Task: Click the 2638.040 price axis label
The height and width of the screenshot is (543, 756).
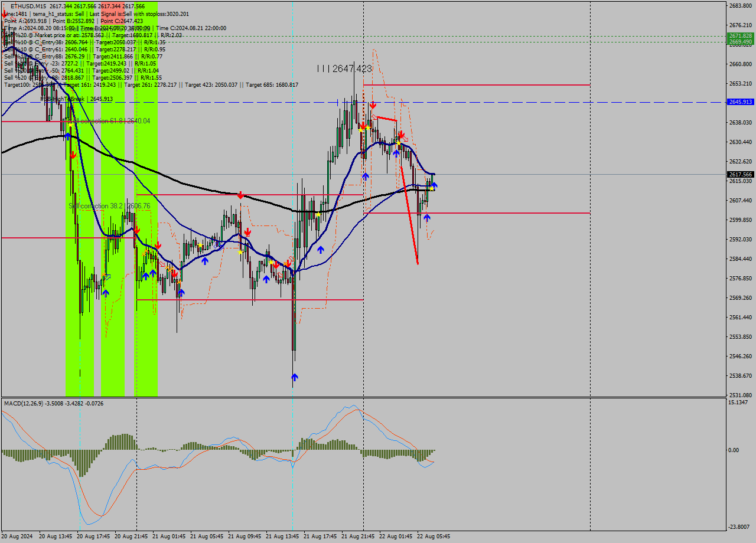Action: tap(741, 122)
